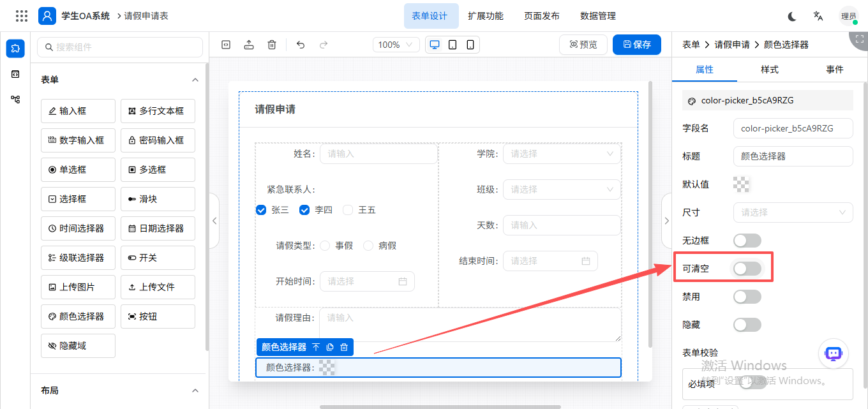
Task: Delete the selected 颜色选择器 component
Action: 344,347
